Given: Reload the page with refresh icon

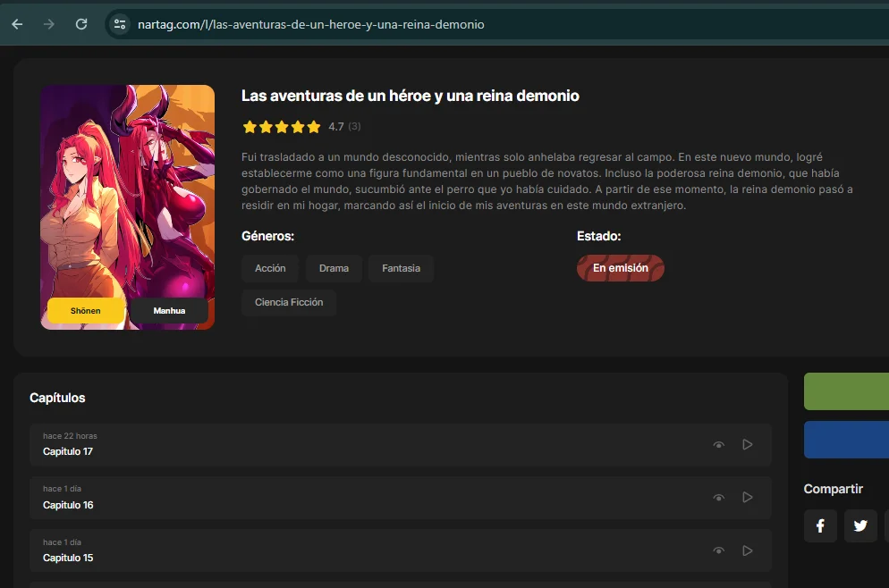Looking at the screenshot, I should [81, 24].
